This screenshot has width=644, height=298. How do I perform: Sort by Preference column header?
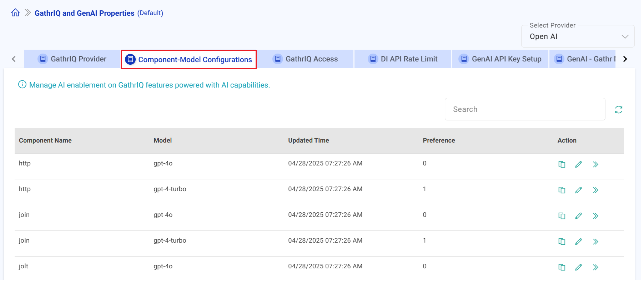click(439, 140)
